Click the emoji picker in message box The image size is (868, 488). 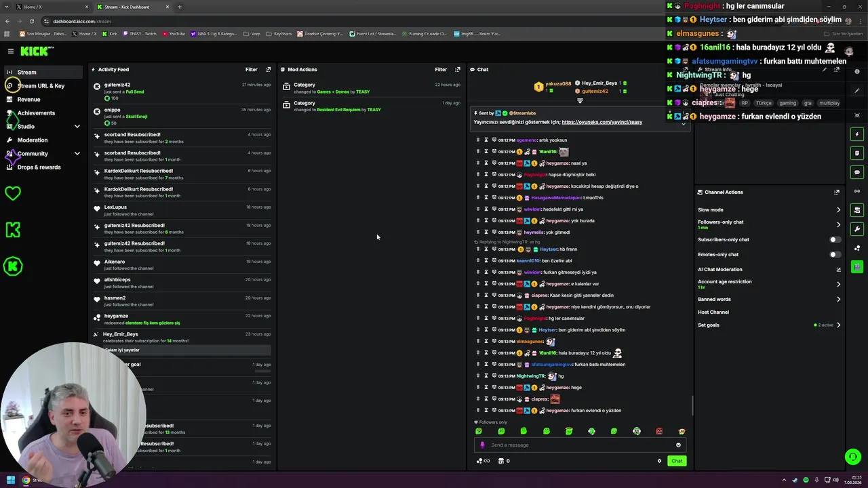[x=678, y=445]
